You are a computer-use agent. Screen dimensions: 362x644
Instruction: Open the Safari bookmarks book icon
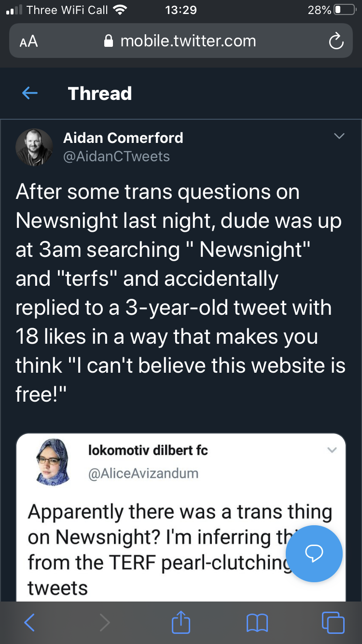coord(257,623)
